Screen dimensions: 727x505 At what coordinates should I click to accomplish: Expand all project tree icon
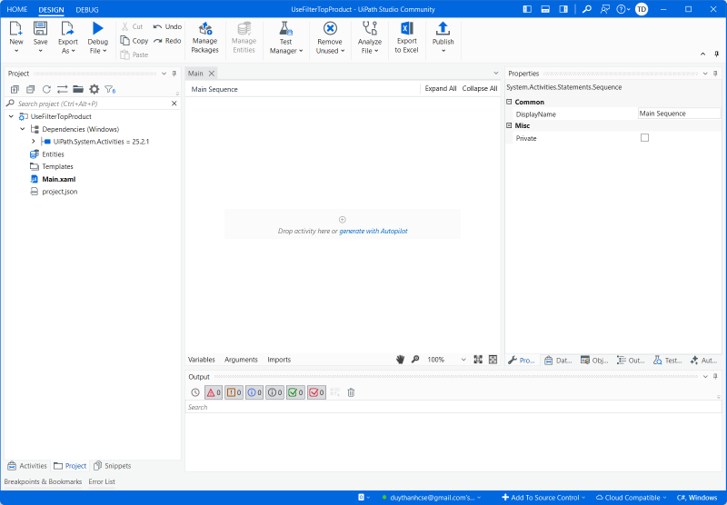[15, 89]
